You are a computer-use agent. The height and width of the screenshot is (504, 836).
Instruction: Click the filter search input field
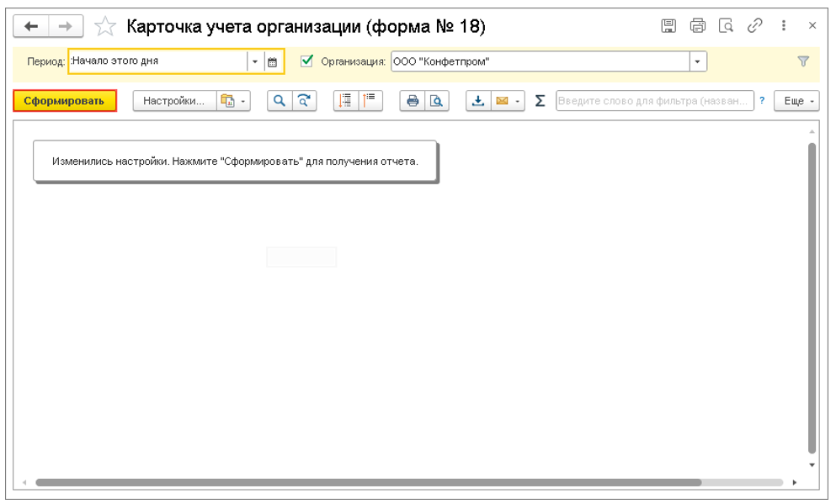pos(653,101)
